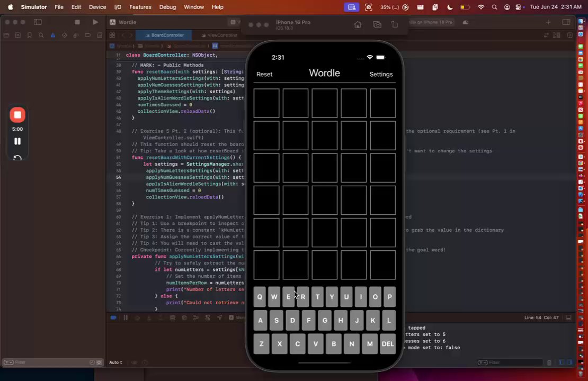Click the Xcode code review arrows icon
Image resolution: width=588 pixels, height=381 pixels.
[x=546, y=35]
